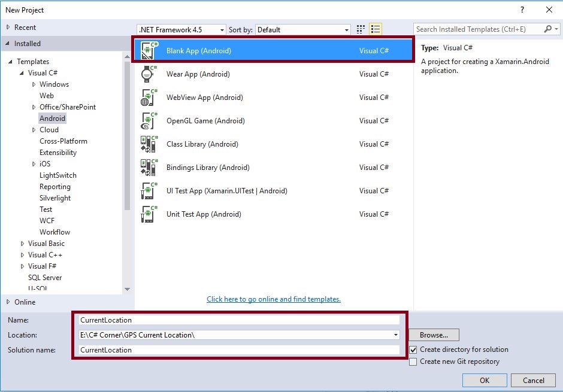Select LightSwitch in the templates tree
Image resolution: width=563 pixels, height=392 pixels.
(x=58, y=175)
